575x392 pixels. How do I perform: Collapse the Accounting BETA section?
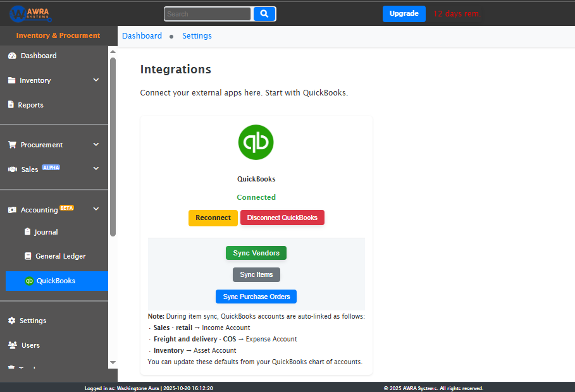(96, 209)
